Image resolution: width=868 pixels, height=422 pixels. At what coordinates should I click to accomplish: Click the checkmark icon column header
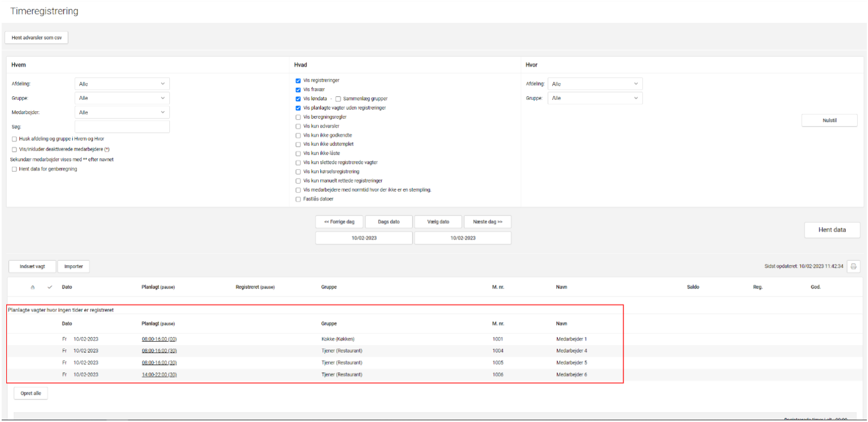pyautogui.click(x=50, y=287)
